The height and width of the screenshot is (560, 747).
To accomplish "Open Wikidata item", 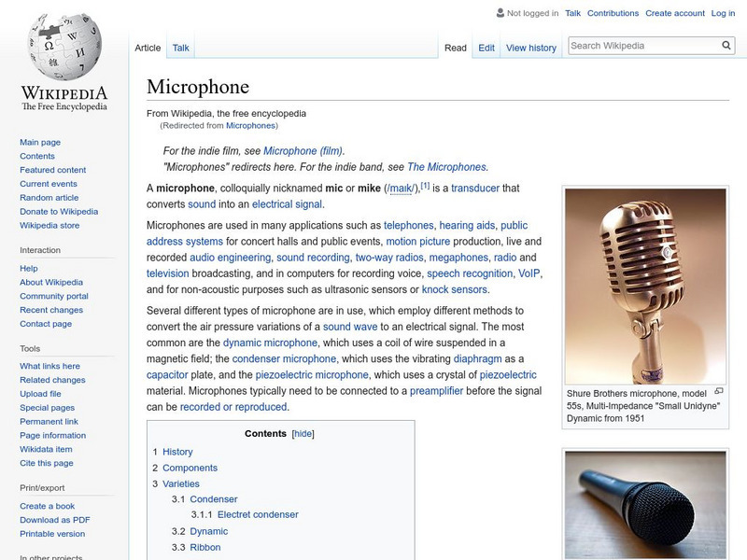I will pyautogui.click(x=46, y=449).
